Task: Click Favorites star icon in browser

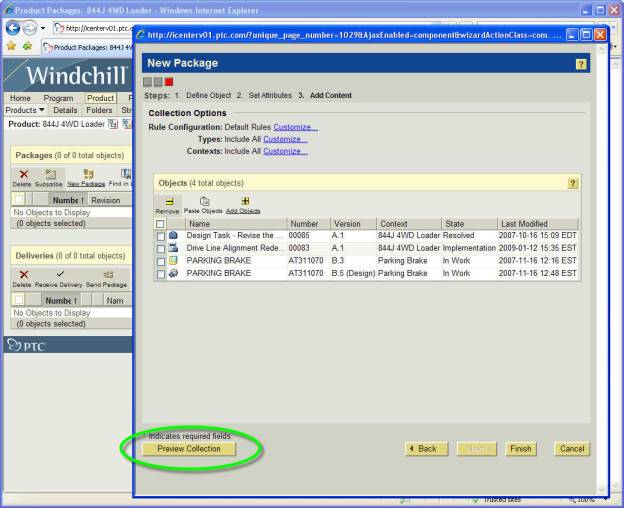Action: [12, 47]
